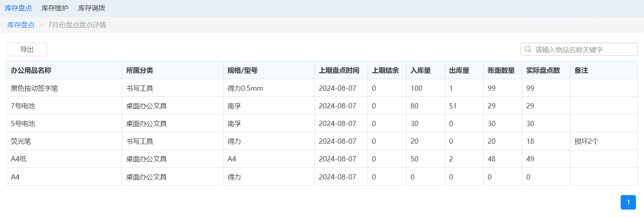Go to the 库存调拨 tab
644x218 pixels.
point(92,8)
